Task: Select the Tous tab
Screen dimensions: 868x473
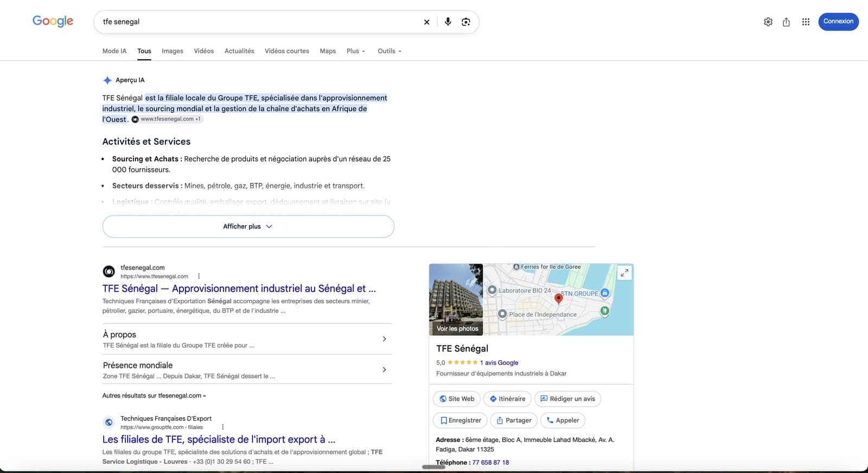Action: [144, 51]
